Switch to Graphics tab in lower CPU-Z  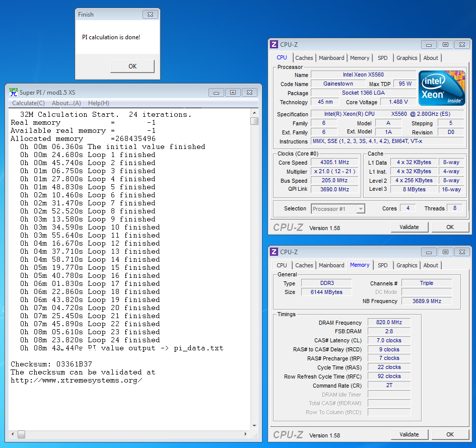click(x=406, y=265)
